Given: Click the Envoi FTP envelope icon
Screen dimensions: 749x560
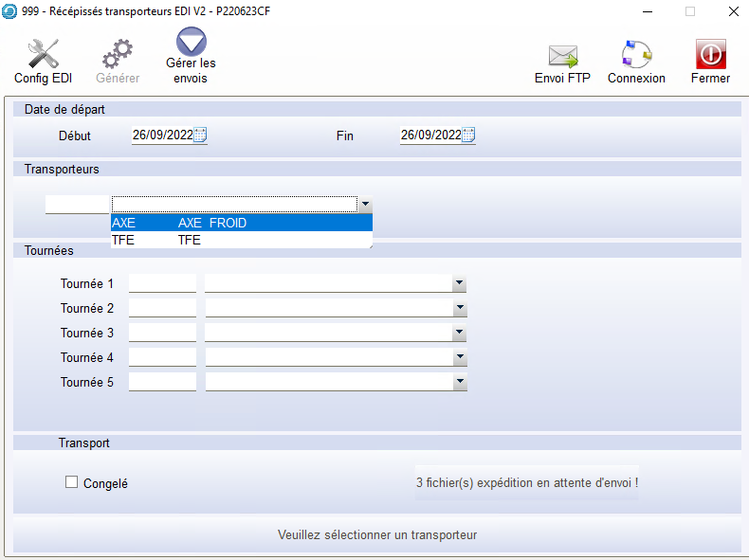Looking at the screenshot, I should coord(562,54).
